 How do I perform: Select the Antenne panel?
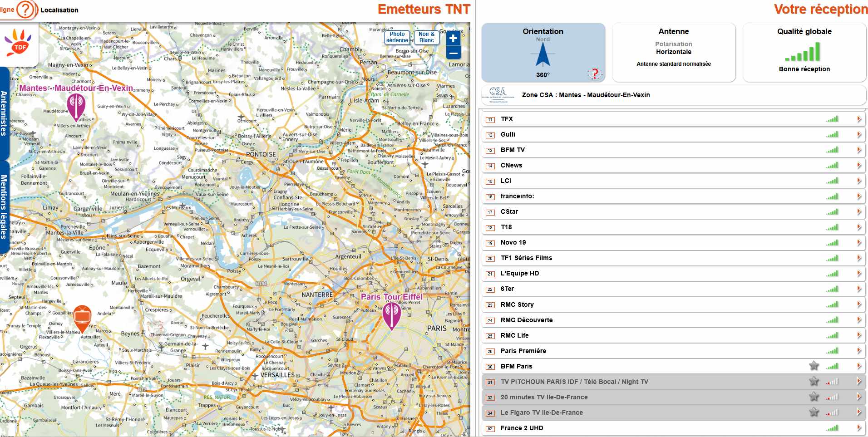[674, 53]
